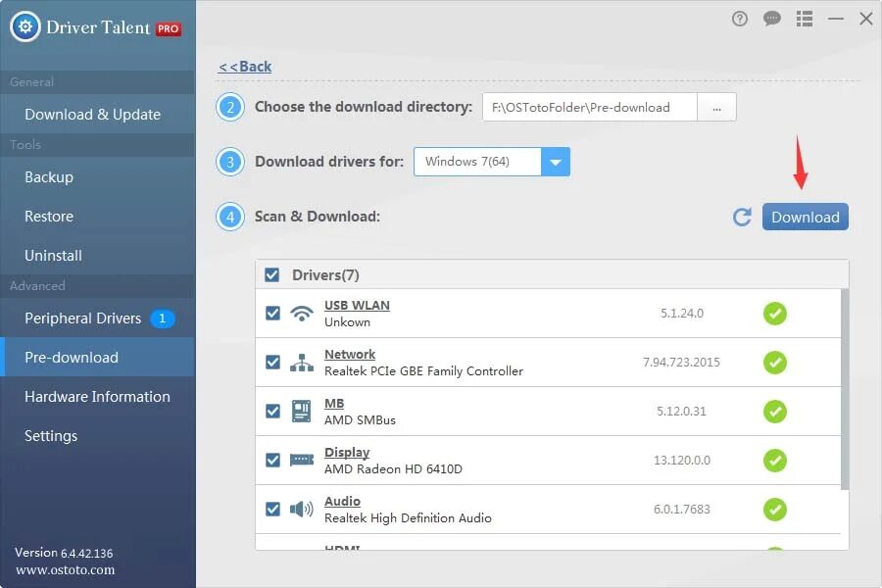Click version text 5.12.0.31
This screenshot has height=588, width=882.
pos(681,412)
